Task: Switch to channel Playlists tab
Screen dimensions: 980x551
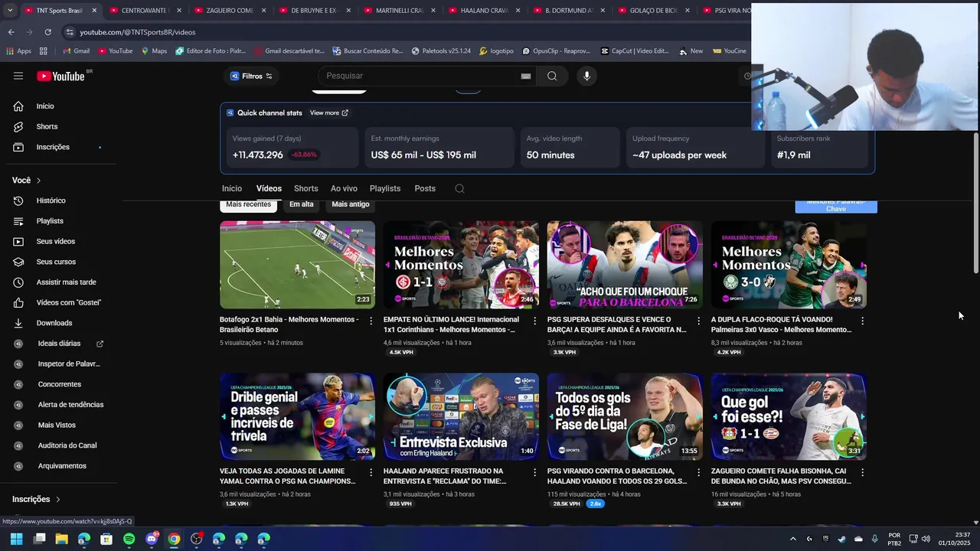Action: click(385, 188)
